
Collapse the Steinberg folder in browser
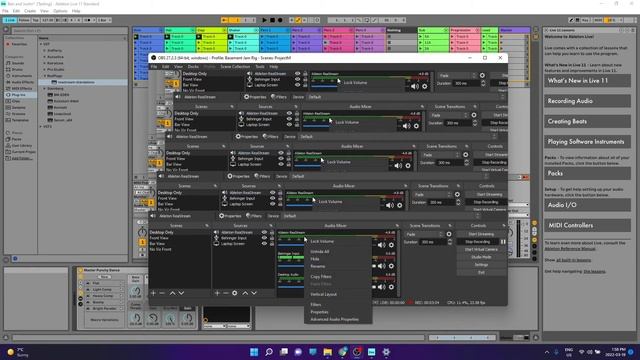click(44, 88)
